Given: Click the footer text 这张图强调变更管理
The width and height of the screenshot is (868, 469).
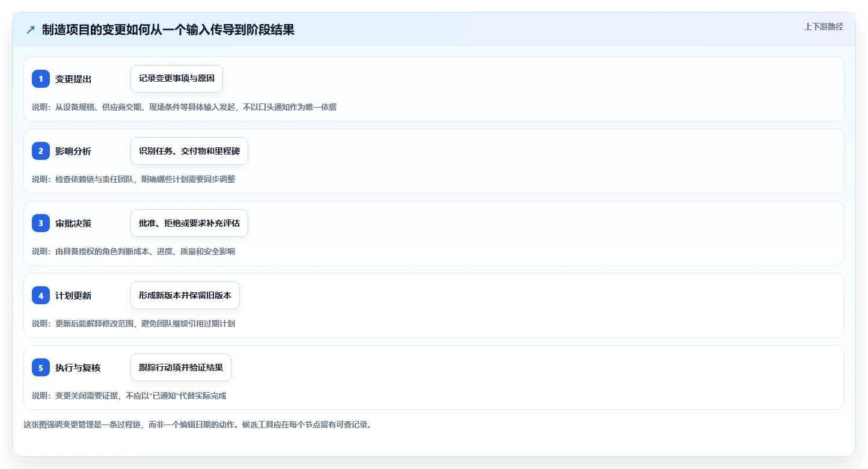Looking at the screenshot, I should tap(197, 425).
